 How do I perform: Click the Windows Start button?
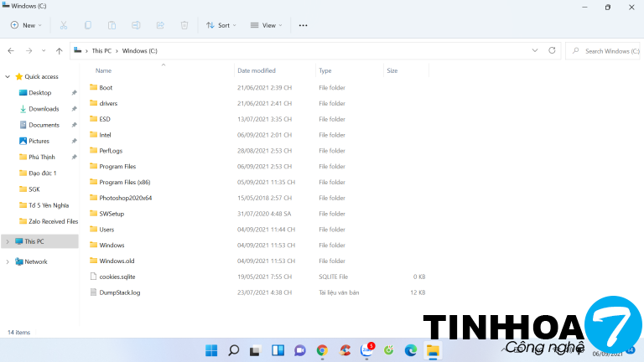tap(210, 350)
